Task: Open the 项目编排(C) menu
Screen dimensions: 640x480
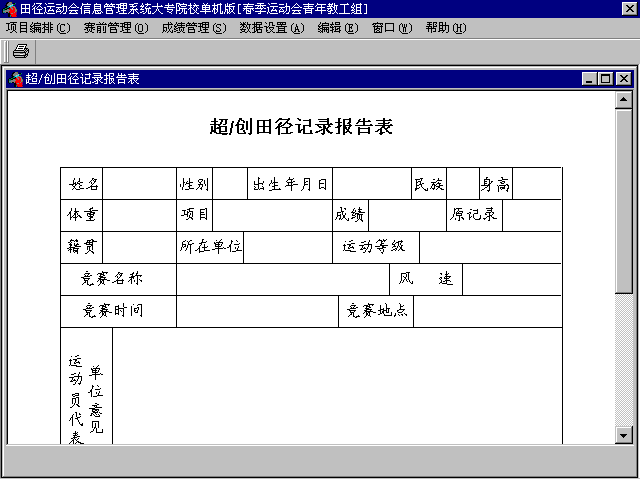Action: pos(38,28)
